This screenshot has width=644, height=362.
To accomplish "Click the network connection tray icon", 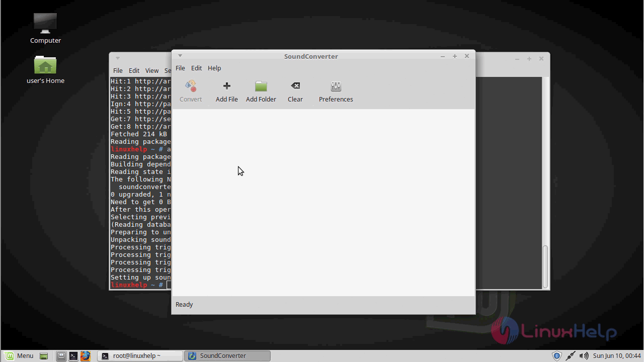I will pos(570,356).
